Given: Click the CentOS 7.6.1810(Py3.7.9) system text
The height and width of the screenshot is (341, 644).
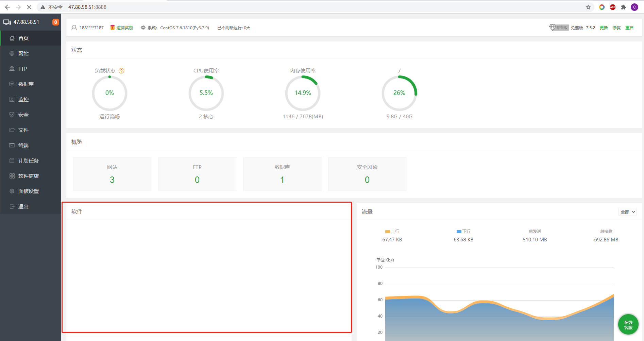Looking at the screenshot, I should [x=185, y=28].
